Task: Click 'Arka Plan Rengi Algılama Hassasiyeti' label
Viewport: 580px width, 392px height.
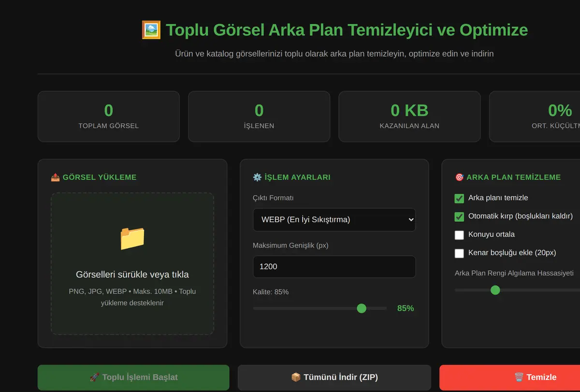Action: pos(514,273)
